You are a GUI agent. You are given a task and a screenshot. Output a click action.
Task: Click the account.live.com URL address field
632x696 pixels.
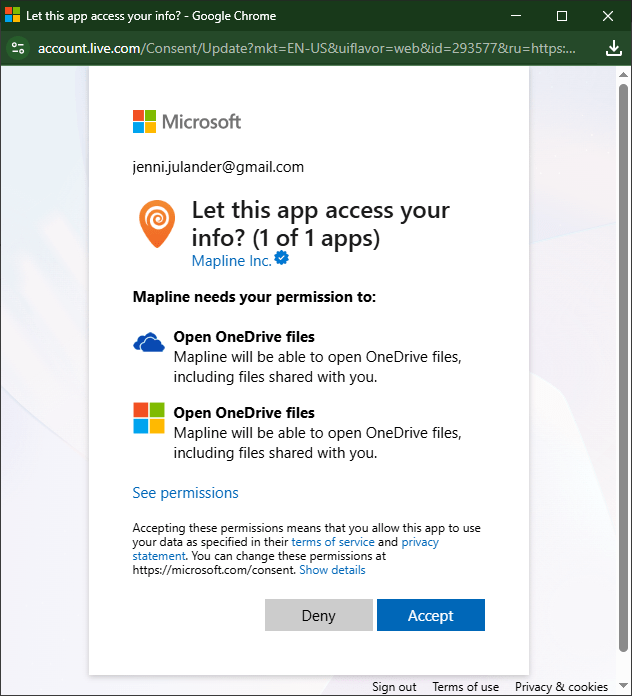click(x=300, y=48)
